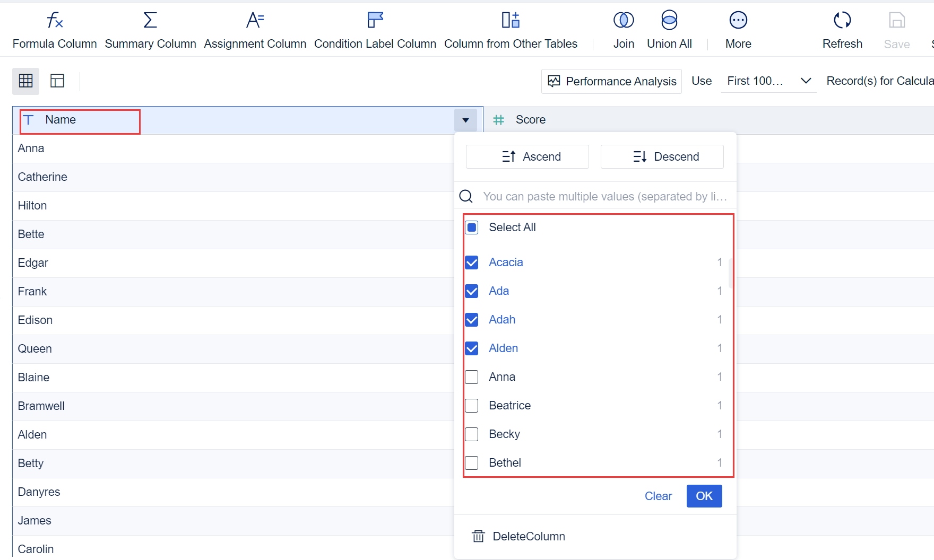Expand the First 100 records dropdown

(x=806, y=81)
